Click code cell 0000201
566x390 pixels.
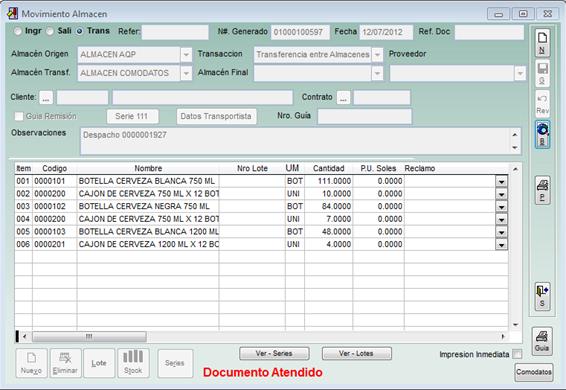pos(55,244)
